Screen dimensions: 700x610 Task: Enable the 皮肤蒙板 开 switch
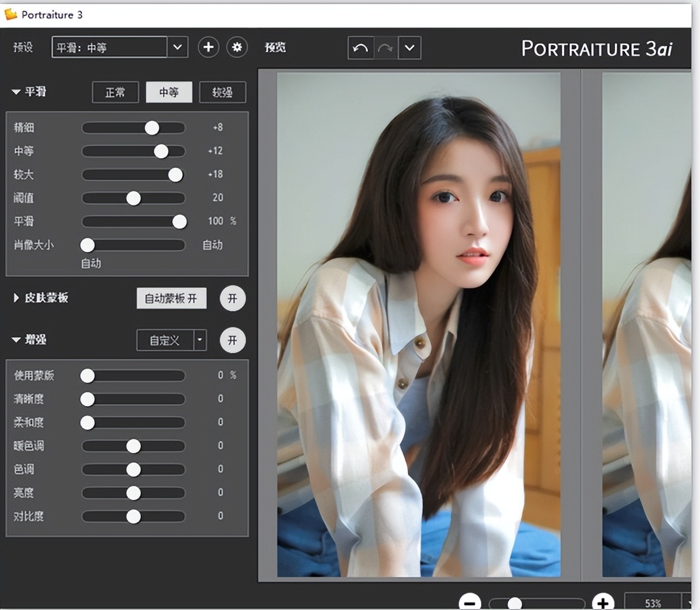point(232,298)
